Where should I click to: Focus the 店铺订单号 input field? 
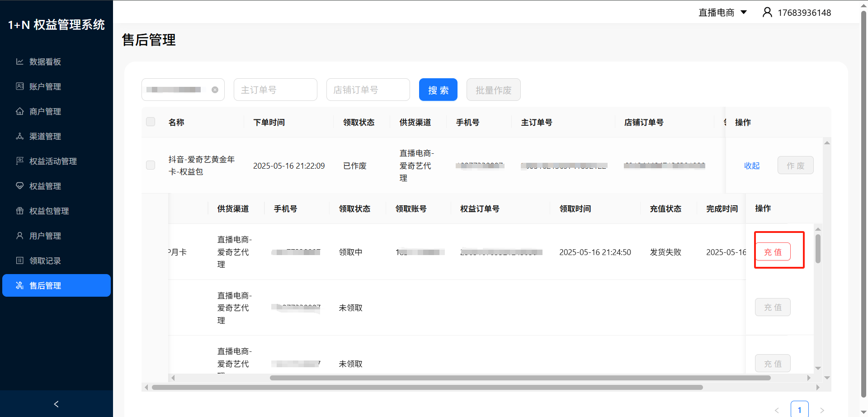(368, 90)
